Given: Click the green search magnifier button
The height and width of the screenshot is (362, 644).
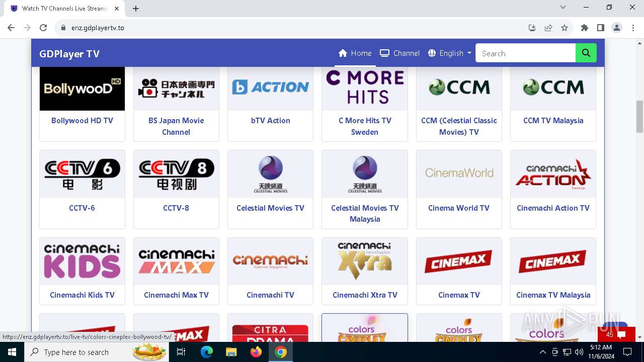Looking at the screenshot, I should [586, 53].
